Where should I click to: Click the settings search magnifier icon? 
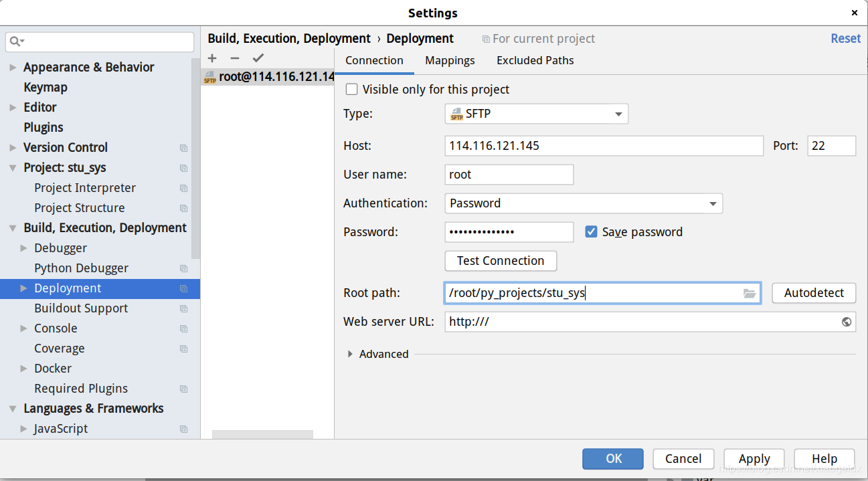click(x=16, y=41)
